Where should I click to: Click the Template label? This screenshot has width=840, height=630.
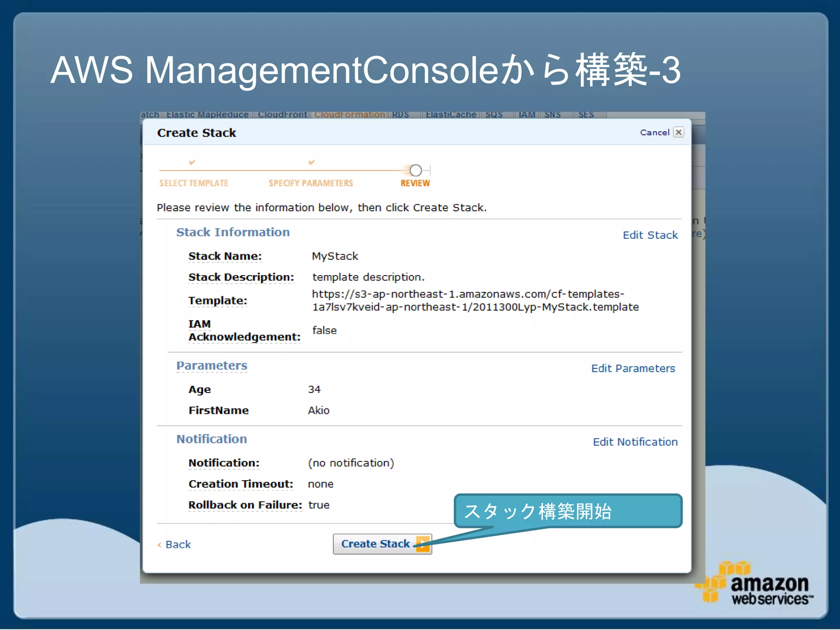tap(217, 301)
